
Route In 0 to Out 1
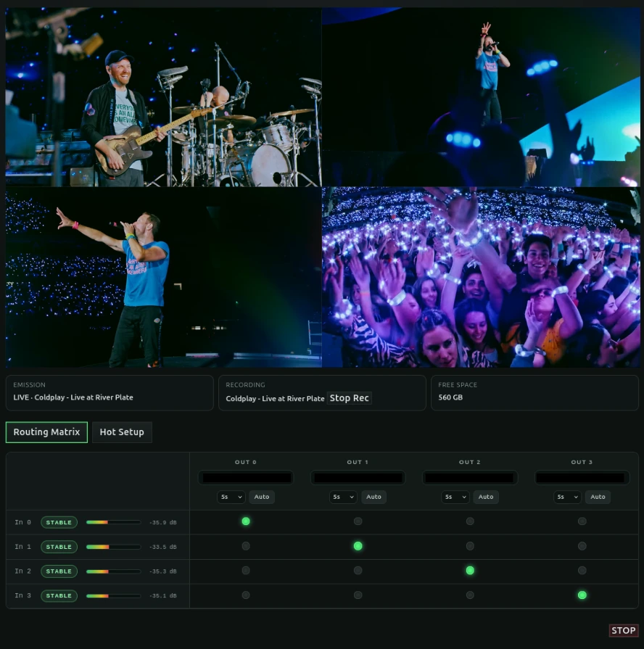click(x=358, y=521)
